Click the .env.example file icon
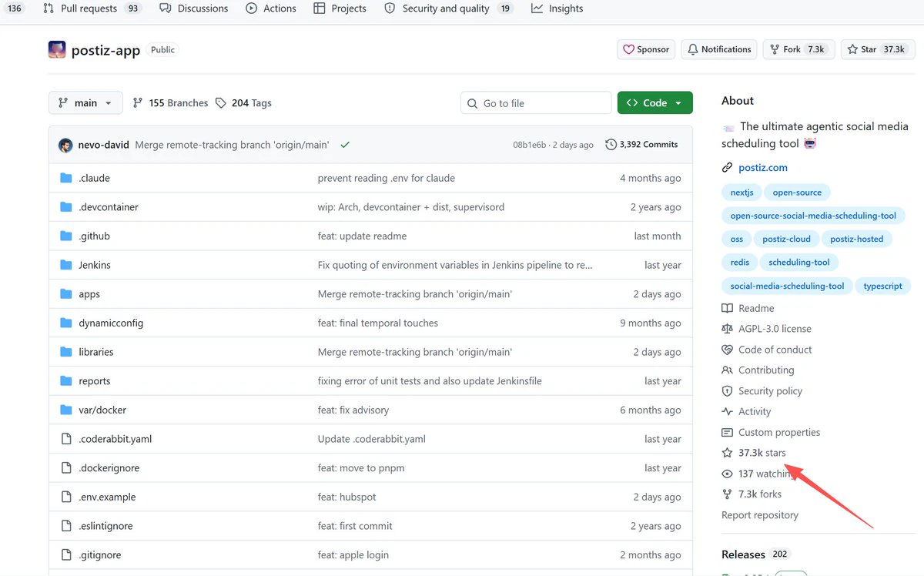 click(x=65, y=497)
